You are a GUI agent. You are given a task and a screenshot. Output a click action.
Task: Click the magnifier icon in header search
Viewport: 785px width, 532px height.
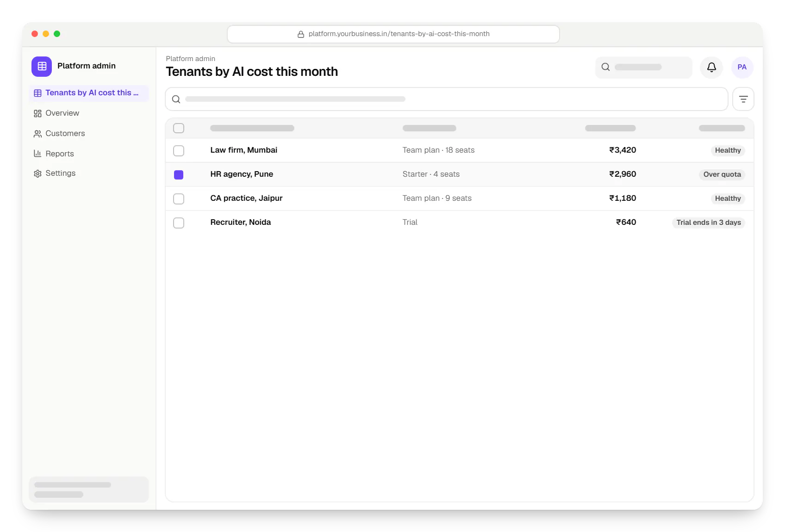605,67
